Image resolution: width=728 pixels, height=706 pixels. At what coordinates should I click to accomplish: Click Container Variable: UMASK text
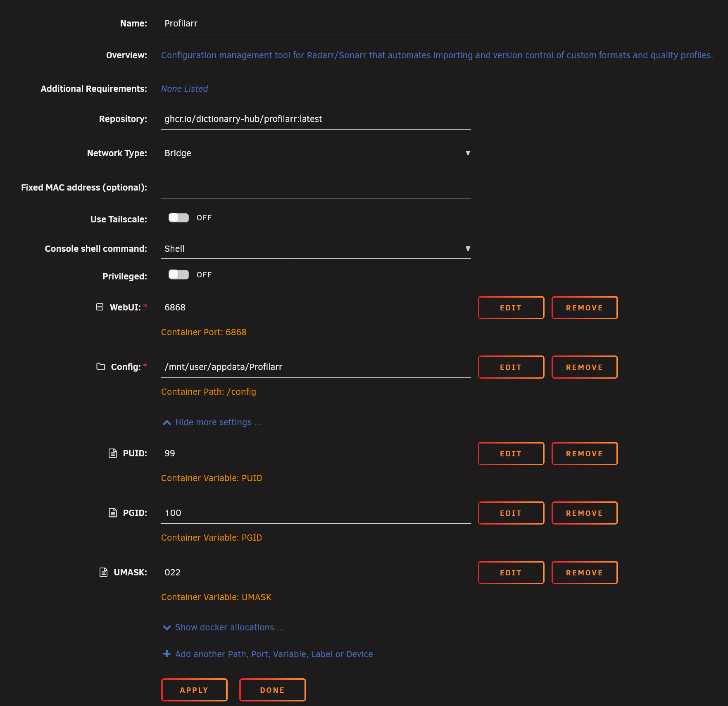point(216,597)
